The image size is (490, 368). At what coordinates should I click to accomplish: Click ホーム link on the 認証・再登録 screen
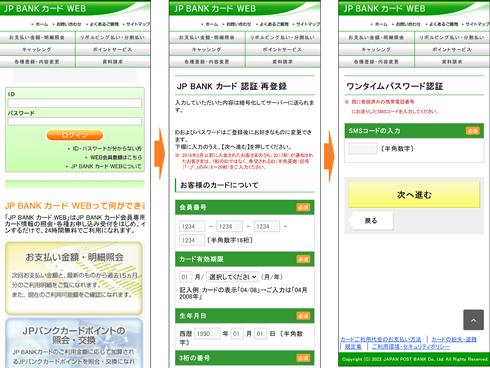coord(212,24)
